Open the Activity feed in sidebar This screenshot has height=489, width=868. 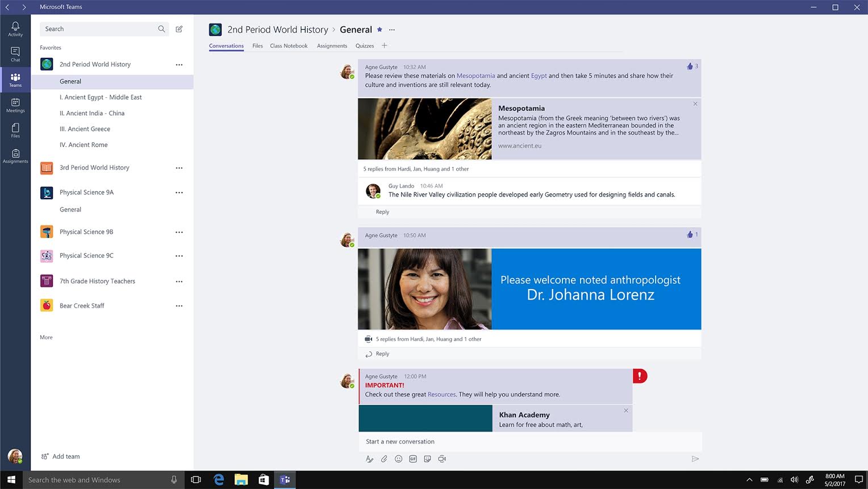[15, 28]
